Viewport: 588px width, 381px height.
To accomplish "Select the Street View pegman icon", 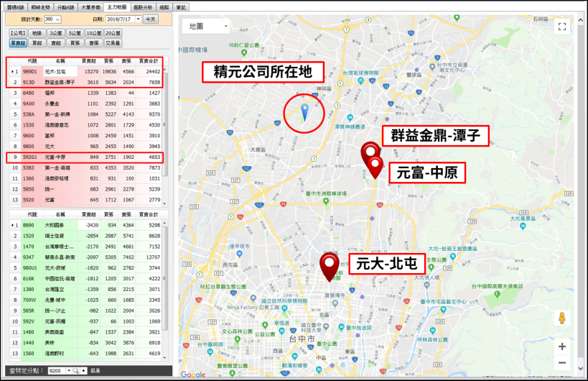I will (x=561, y=318).
